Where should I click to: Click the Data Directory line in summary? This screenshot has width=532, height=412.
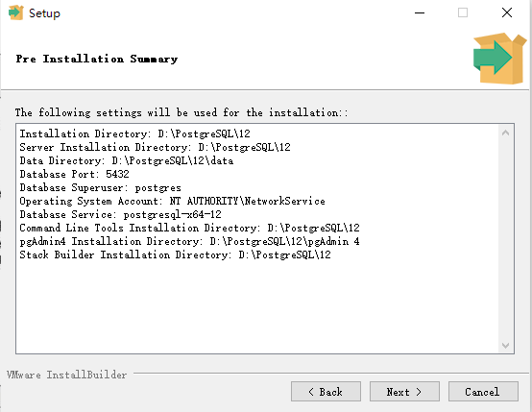(126, 160)
